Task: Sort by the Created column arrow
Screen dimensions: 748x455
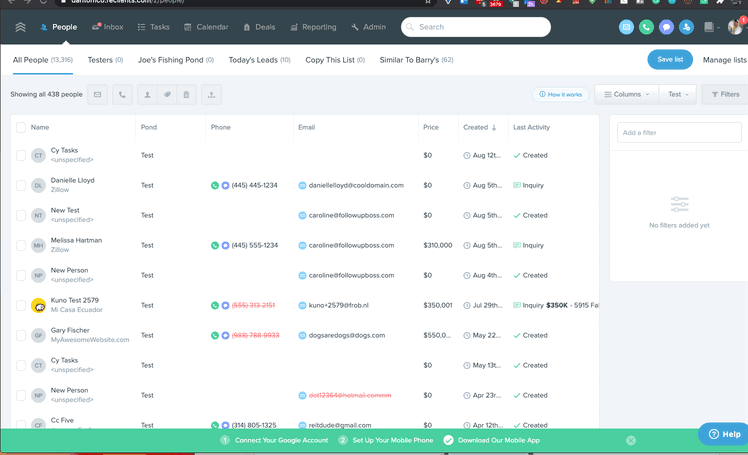Action: click(494, 127)
